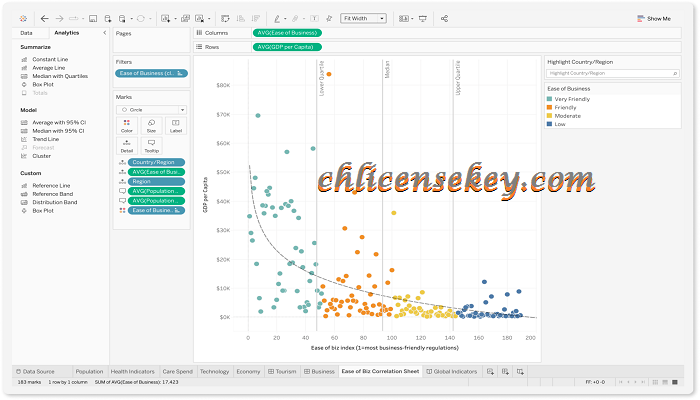700x400 pixels.
Task: Open the Tooltip marks card
Action: [151, 146]
